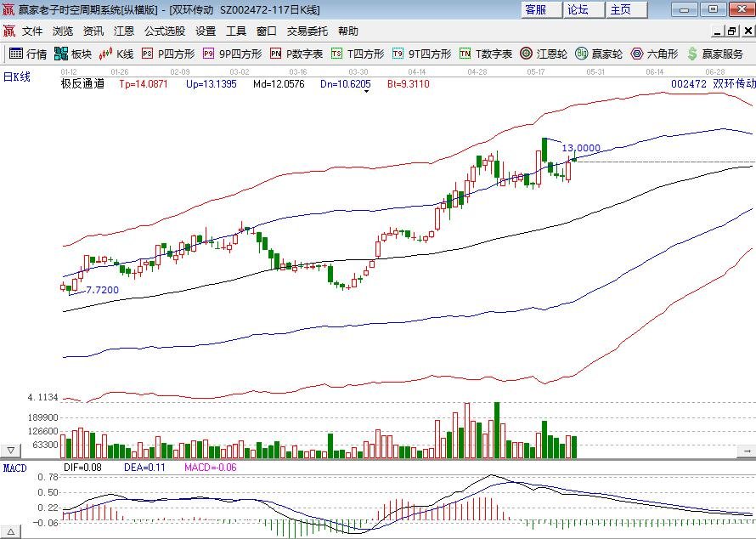
Task: Open the 工具 menu
Action: (236, 31)
